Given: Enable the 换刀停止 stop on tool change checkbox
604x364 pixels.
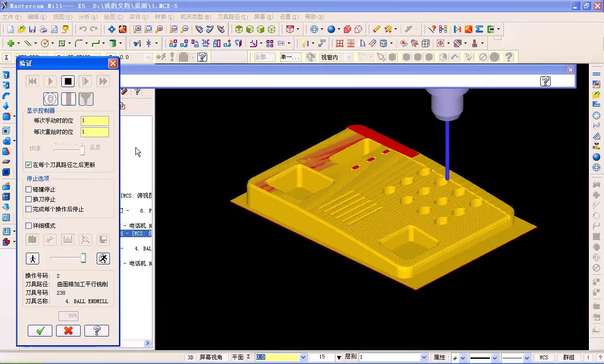Looking at the screenshot, I should (29, 199).
